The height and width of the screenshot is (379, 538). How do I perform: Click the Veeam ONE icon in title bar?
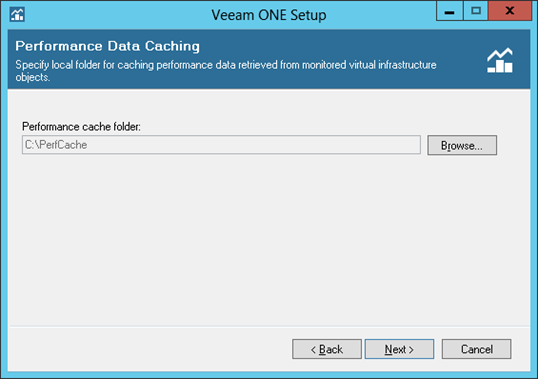point(17,14)
